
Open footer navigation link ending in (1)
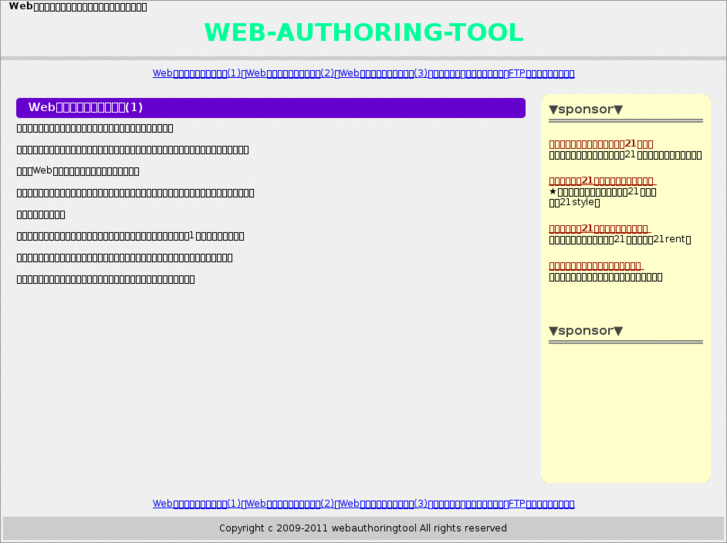tap(197, 503)
